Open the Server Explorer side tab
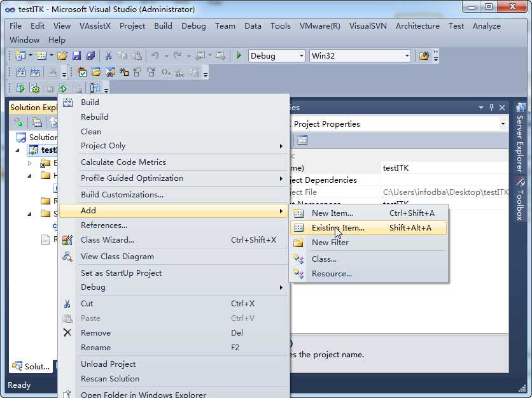Image resolution: width=532 pixels, height=398 pixels. tap(520, 138)
